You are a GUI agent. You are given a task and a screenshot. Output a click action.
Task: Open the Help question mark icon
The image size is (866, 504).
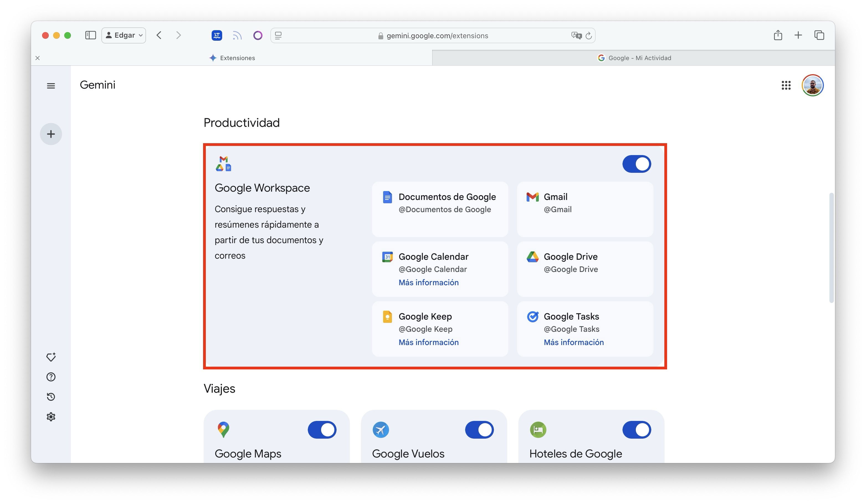51,377
